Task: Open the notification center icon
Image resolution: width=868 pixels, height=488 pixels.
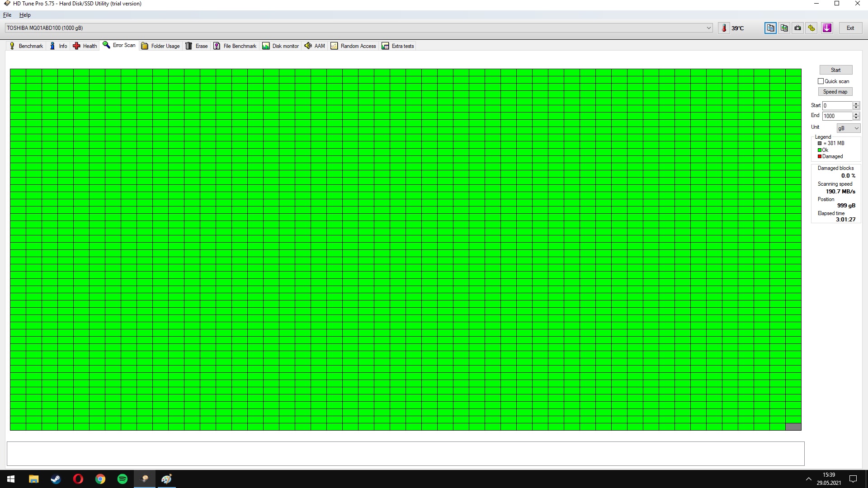Action: click(853, 479)
